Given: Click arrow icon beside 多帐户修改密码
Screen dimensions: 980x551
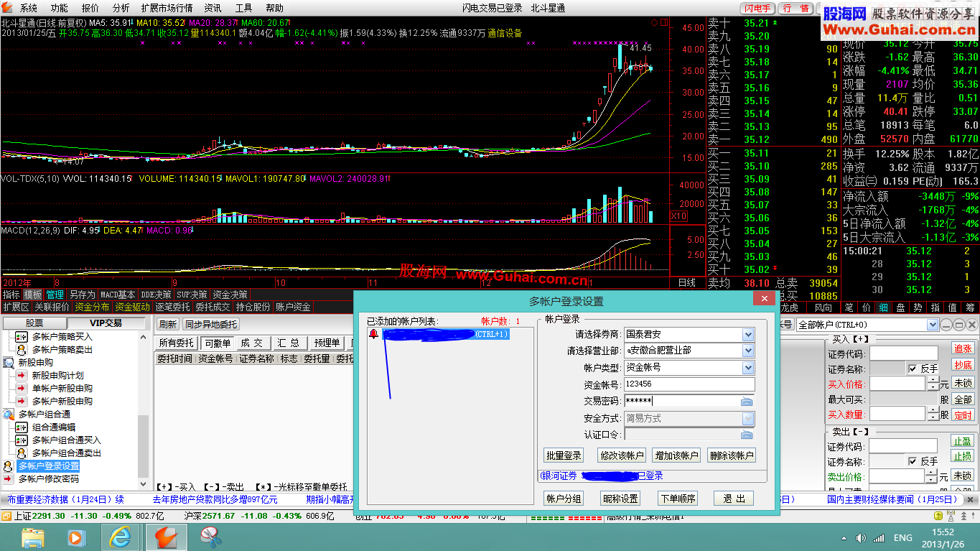Looking at the screenshot, I should pos(9,478).
